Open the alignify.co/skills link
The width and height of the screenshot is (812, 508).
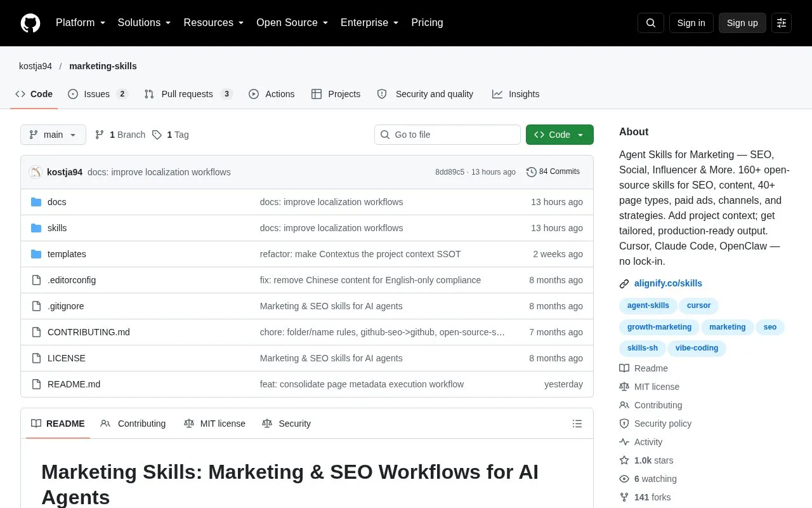(668, 284)
